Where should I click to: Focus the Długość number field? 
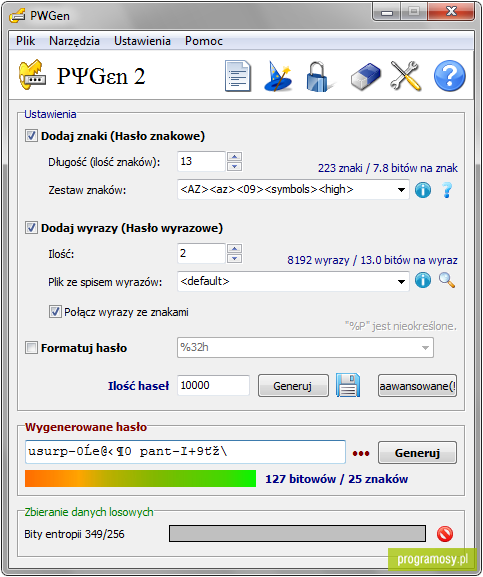201,161
